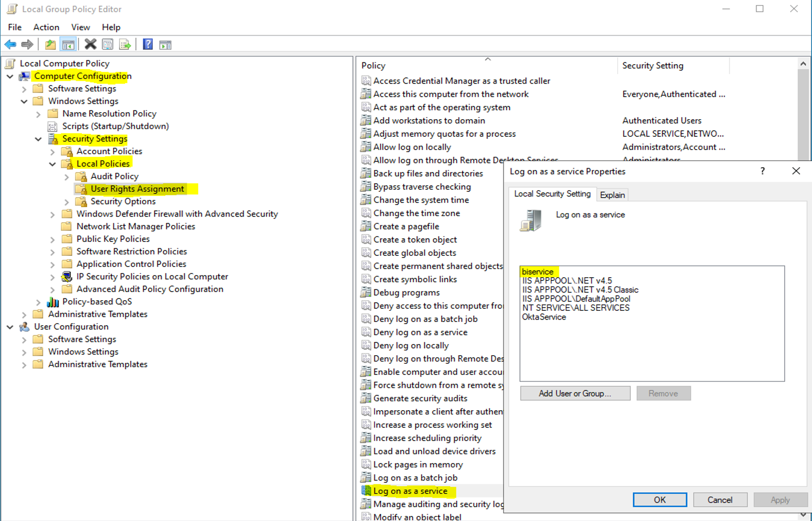Open Properties via toolbar icon
The height and width of the screenshot is (521, 812).
click(108, 45)
